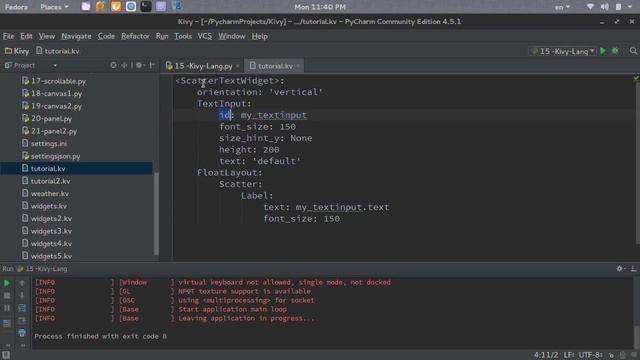Screen dimensions: 640x360
Task: Click Collapse All icon in Project panel header
Action: click(124, 65)
